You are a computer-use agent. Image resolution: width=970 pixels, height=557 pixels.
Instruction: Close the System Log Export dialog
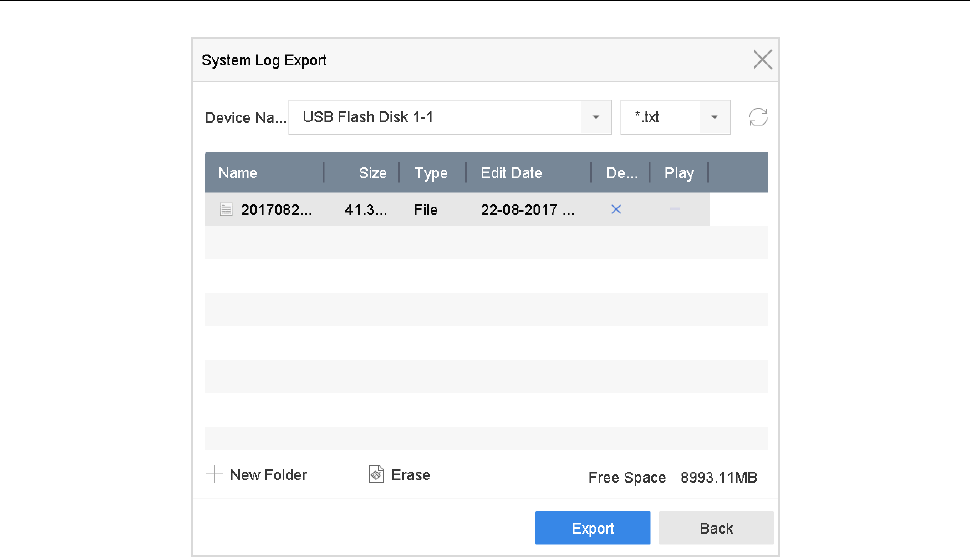click(x=762, y=60)
